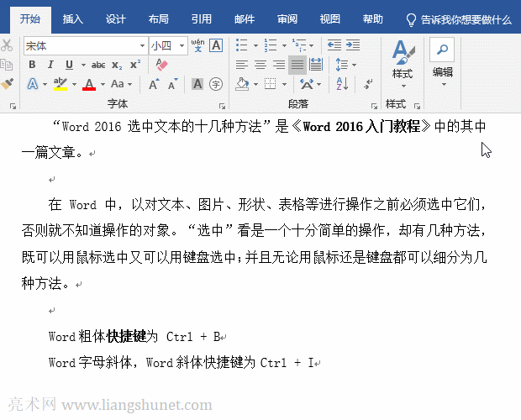This screenshot has width=521, height=420.
Task: Open the 审阅 tab
Action: 287,19
